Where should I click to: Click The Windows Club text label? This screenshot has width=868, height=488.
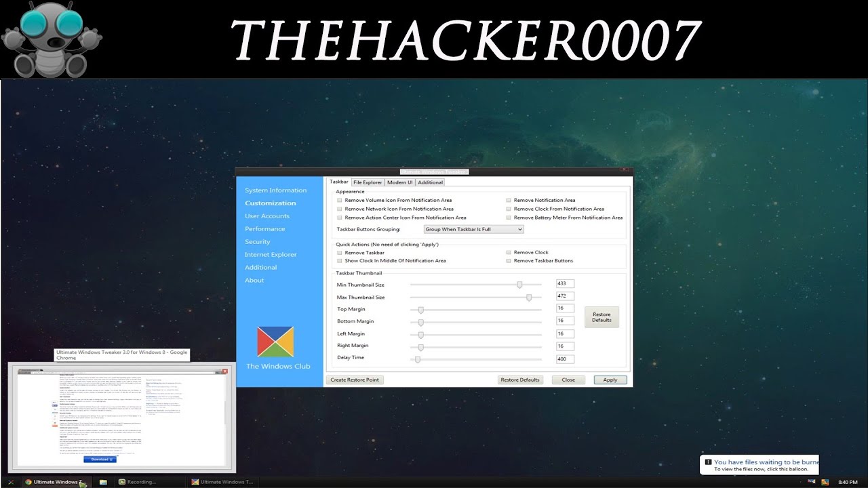(278, 367)
